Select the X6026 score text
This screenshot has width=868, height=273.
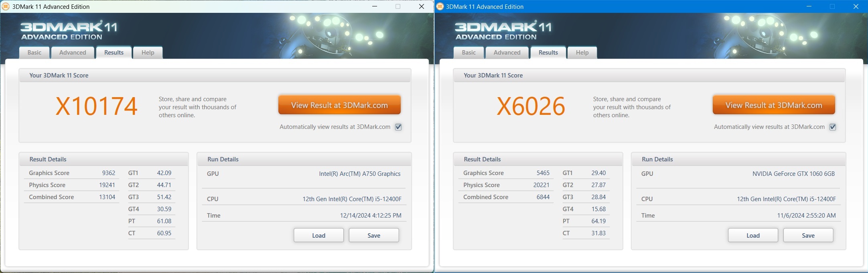531,106
